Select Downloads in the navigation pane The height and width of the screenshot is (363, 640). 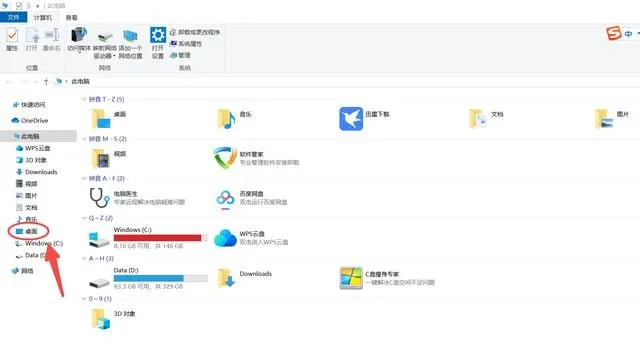point(36,171)
